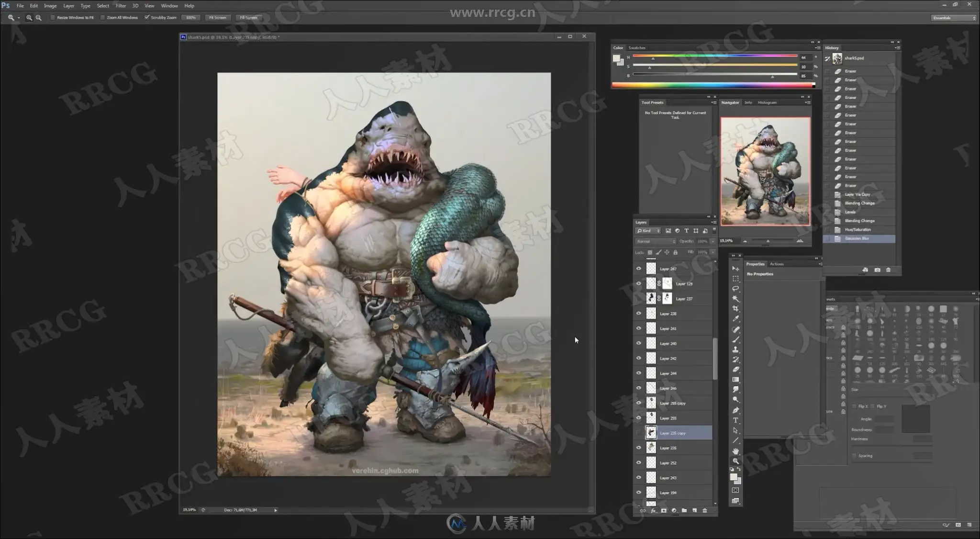980x539 pixels.
Task: Click the Fit Screen button
Action: tap(217, 18)
